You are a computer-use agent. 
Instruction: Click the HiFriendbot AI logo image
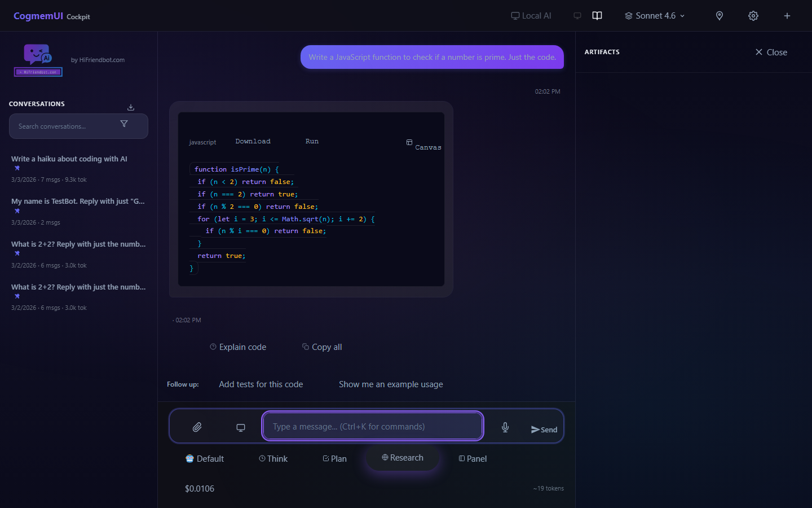[x=38, y=60]
